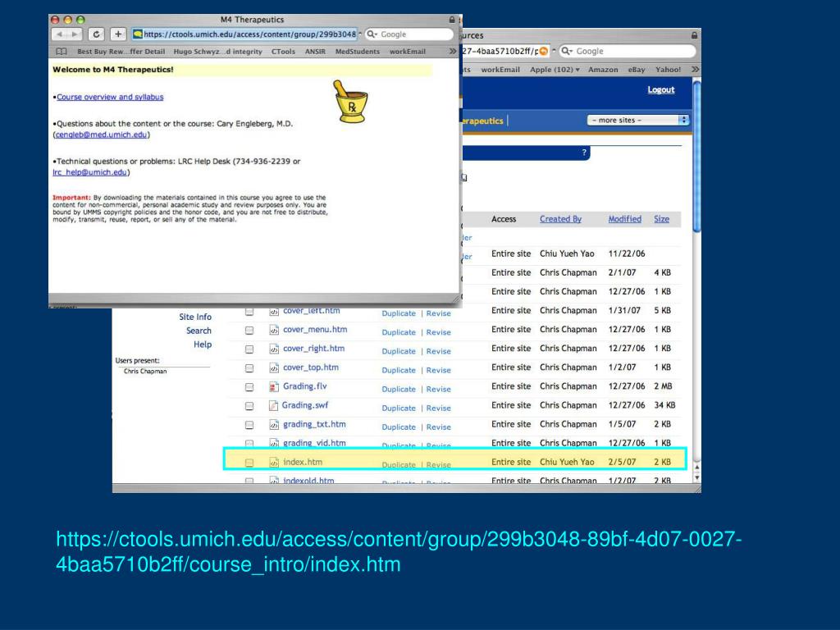The width and height of the screenshot is (840, 630).
Task: Open Search in the sidebar
Action: coord(199,331)
